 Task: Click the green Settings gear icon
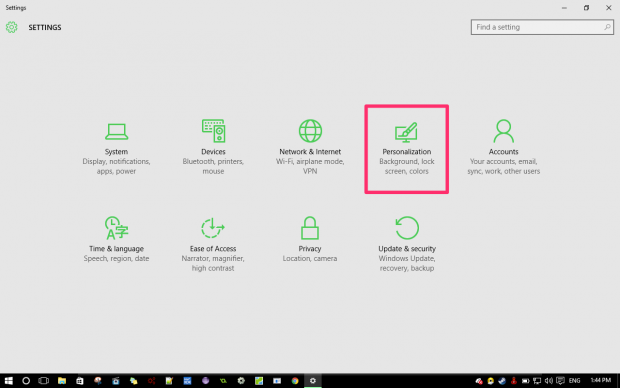(11, 27)
